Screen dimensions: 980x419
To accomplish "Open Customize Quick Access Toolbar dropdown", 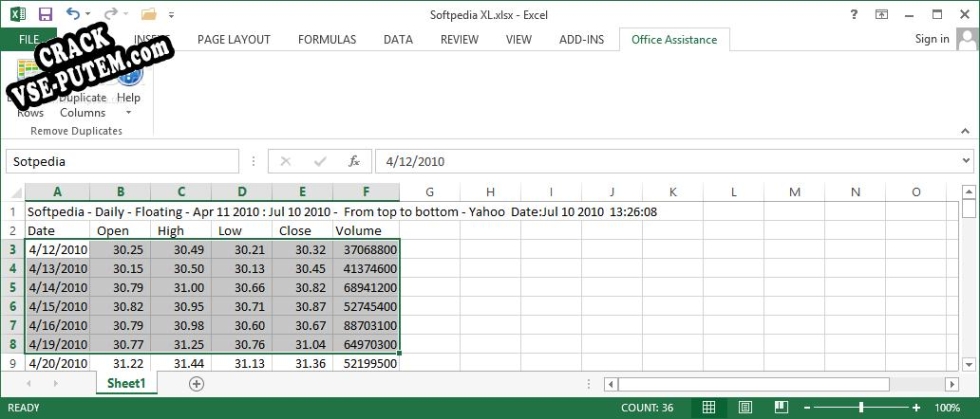I will [172, 15].
